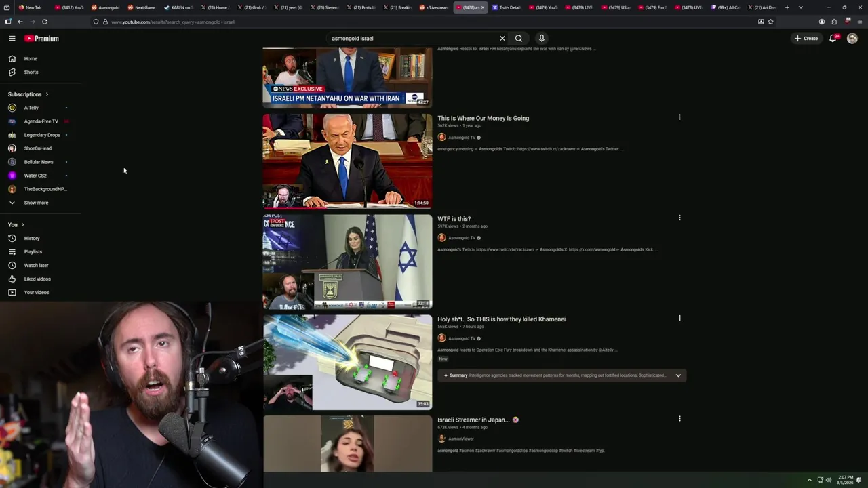The width and height of the screenshot is (868, 488).
Task: Open the WTF is this? video title
Action: [454, 219]
